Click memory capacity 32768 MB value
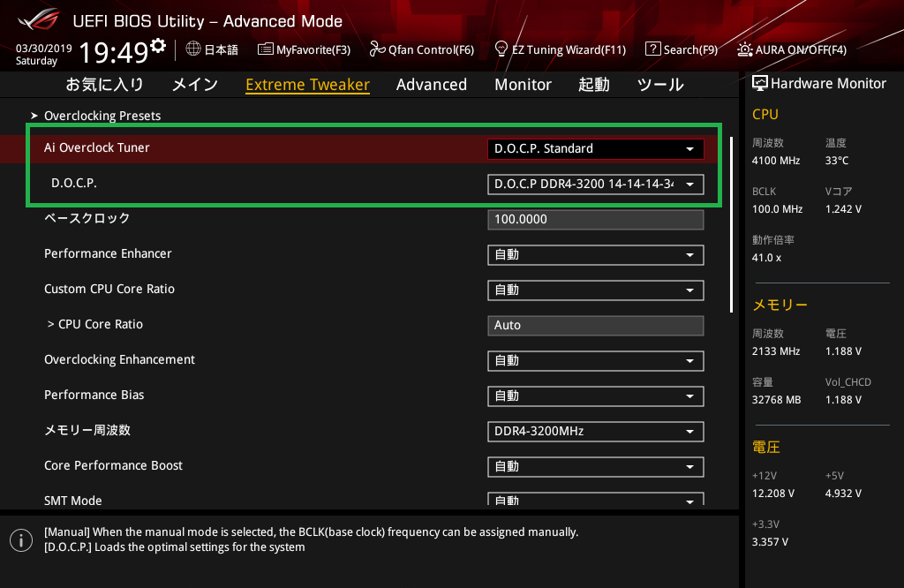This screenshot has width=904, height=588. pos(776,399)
